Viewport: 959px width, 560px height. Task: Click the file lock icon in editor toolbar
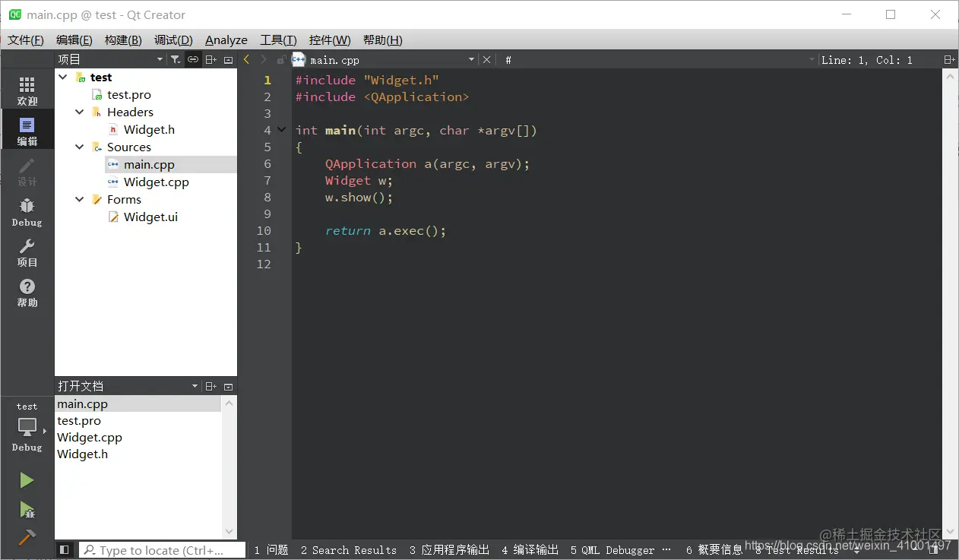(x=280, y=59)
